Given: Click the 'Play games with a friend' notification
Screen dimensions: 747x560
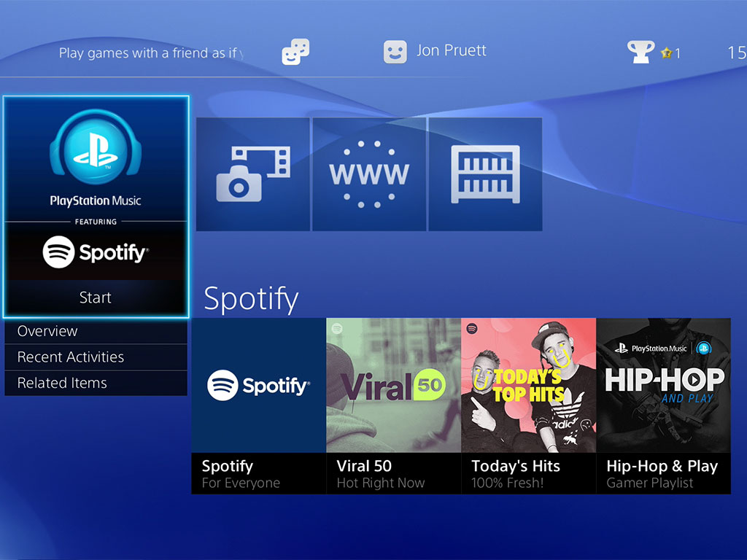Looking at the screenshot, I should pyautogui.click(x=151, y=53).
